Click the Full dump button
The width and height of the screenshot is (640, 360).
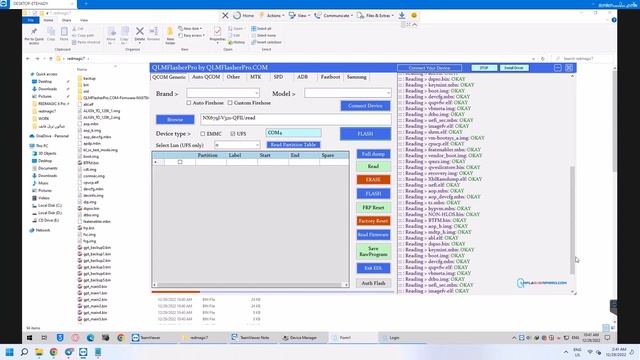pyautogui.click(x=373, y=154)
